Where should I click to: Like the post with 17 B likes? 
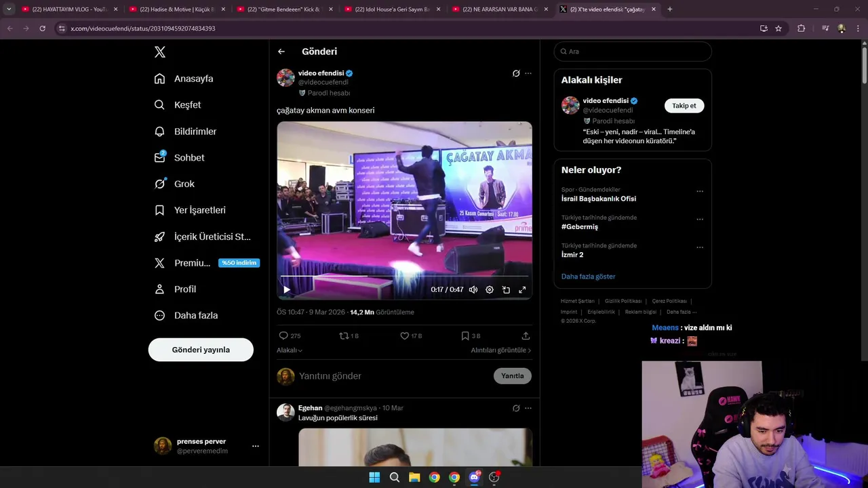tap(411, 335)
